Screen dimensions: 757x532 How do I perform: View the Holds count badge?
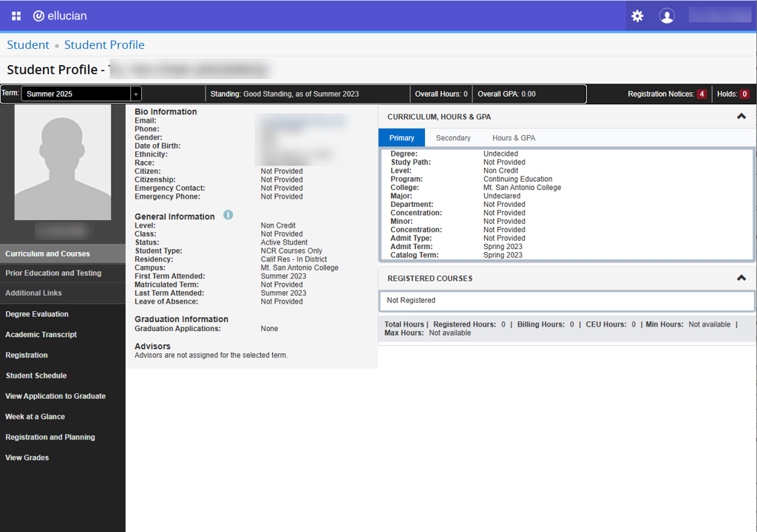[x=744, y=94]
